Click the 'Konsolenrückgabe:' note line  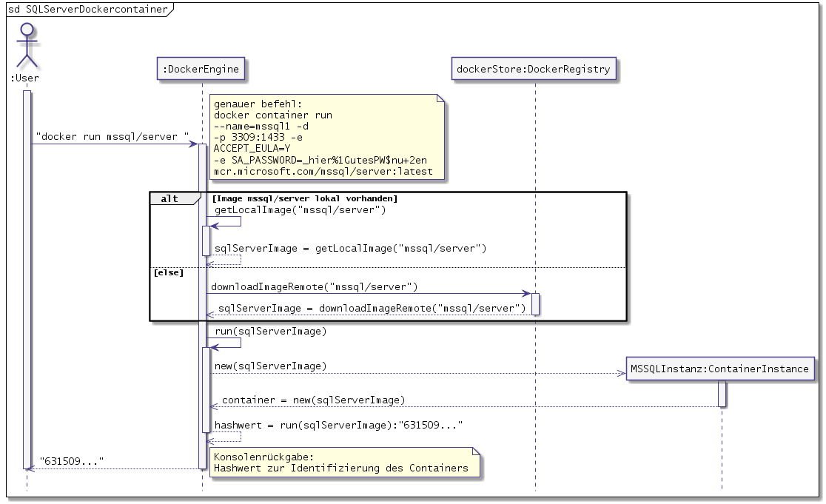[263, 457]
